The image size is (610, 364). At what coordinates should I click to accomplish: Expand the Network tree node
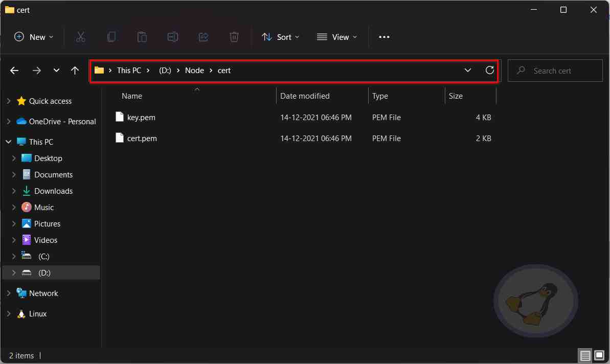[x=9, y=293]
